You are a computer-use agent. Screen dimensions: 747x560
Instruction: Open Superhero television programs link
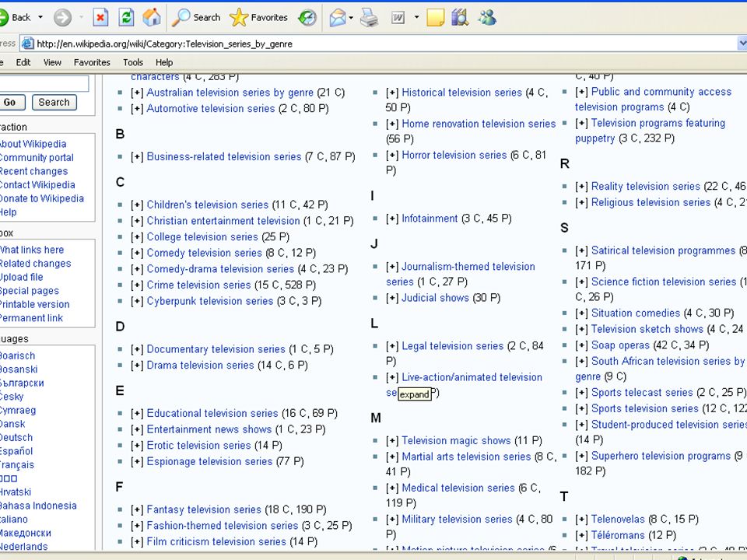tap(661, 457)
